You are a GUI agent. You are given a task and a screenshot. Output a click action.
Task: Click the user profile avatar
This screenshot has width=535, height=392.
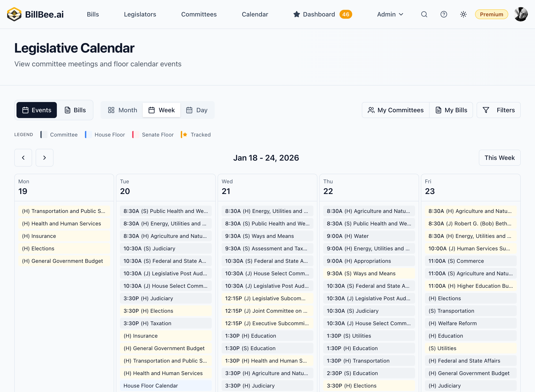(x=521, y=14)
